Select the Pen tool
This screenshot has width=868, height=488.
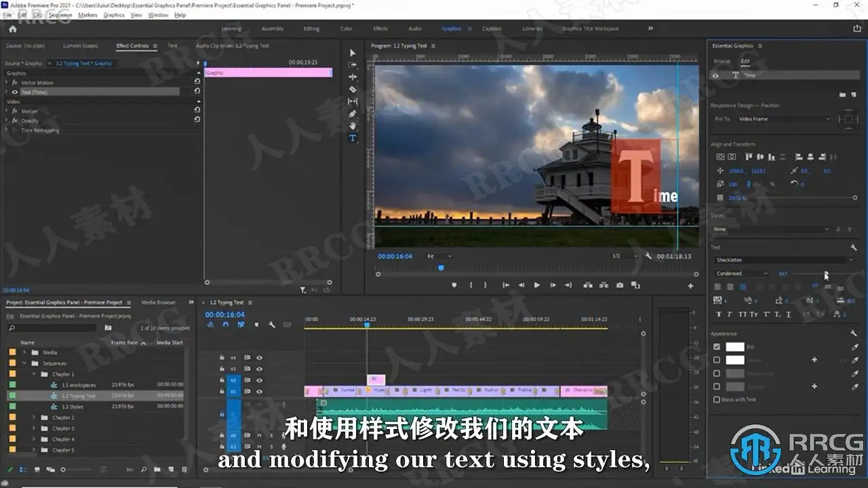click(352, 114)
